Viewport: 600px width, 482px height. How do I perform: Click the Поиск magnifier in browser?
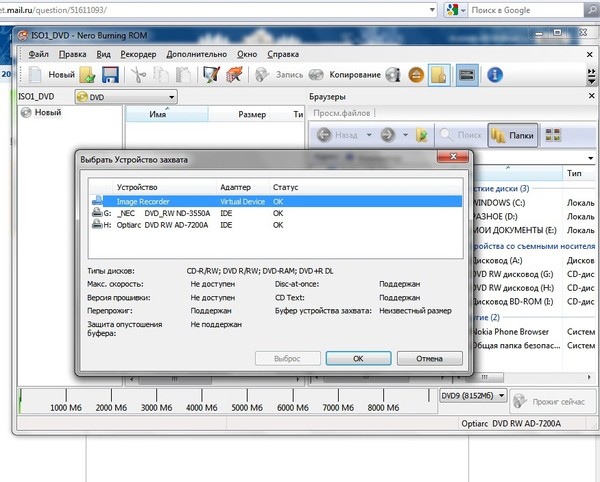click(x=446, y=135)
